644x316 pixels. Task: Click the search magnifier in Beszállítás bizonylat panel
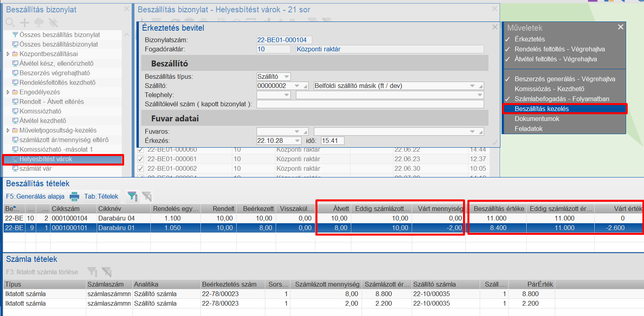point(10,23)
